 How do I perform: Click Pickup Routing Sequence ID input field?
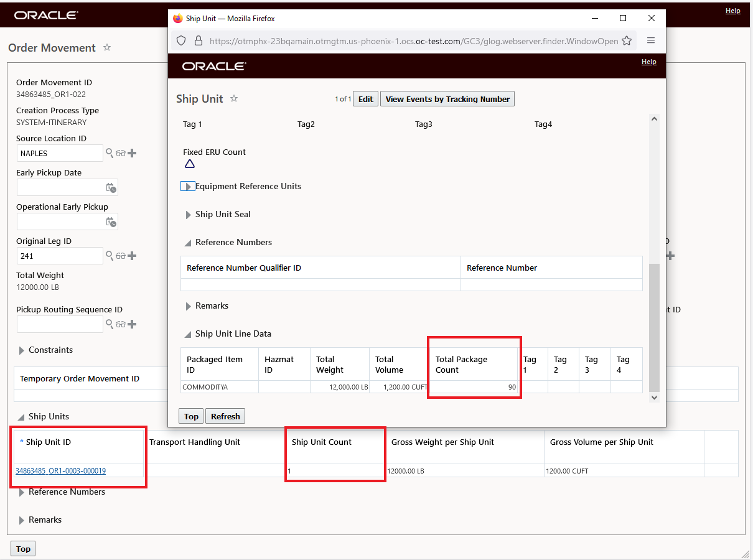coord(60,324)
